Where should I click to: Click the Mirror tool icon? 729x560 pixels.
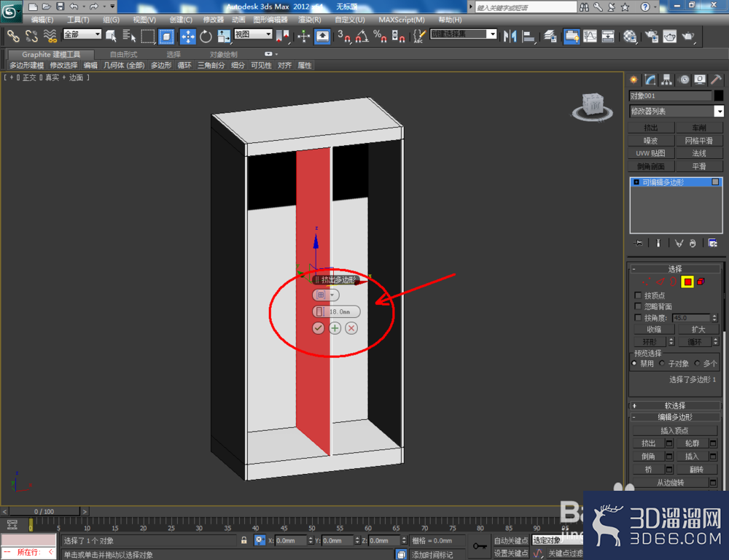(x=510, y=36)
